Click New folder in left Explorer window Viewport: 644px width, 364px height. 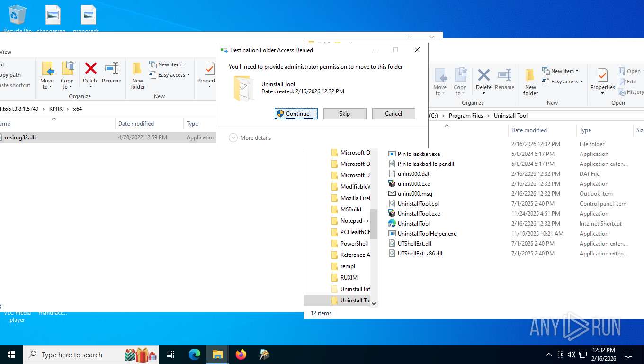tap(137, 76)
